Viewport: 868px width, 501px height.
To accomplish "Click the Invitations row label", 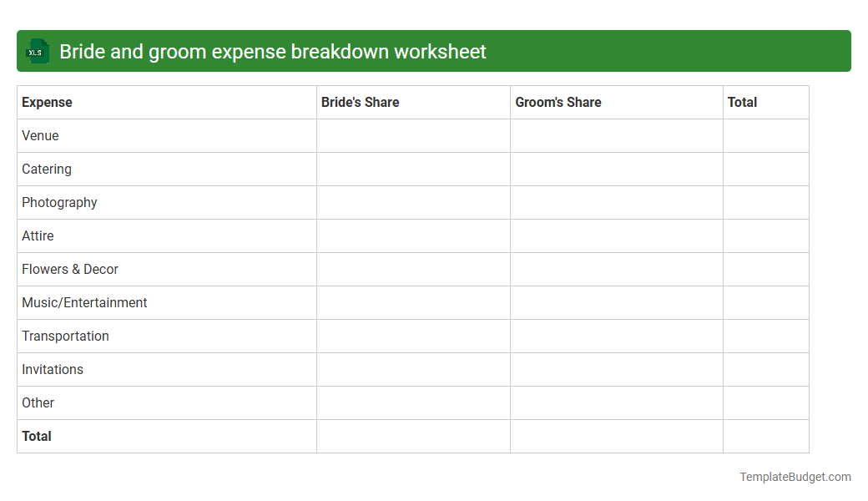I will point(52,369).
